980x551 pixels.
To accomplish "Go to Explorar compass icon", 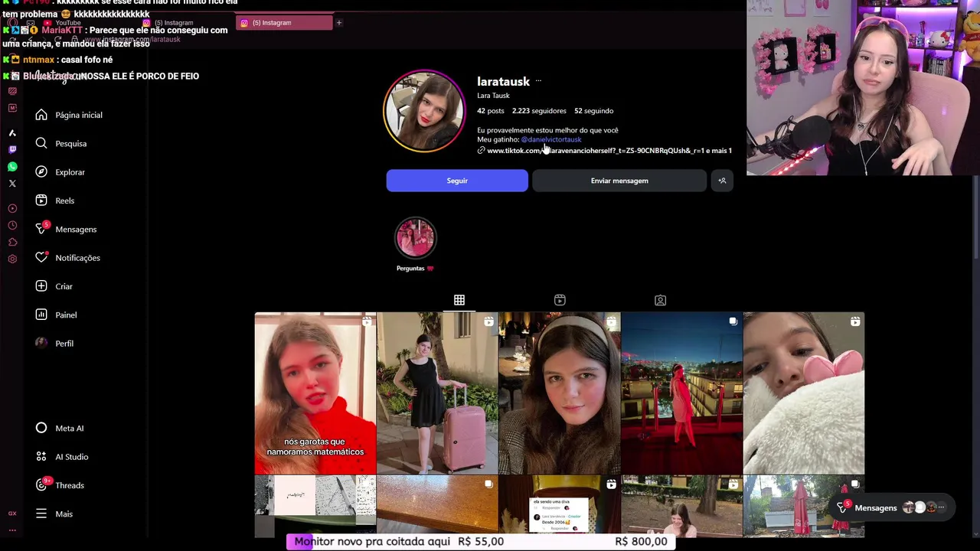I will 41,172.
